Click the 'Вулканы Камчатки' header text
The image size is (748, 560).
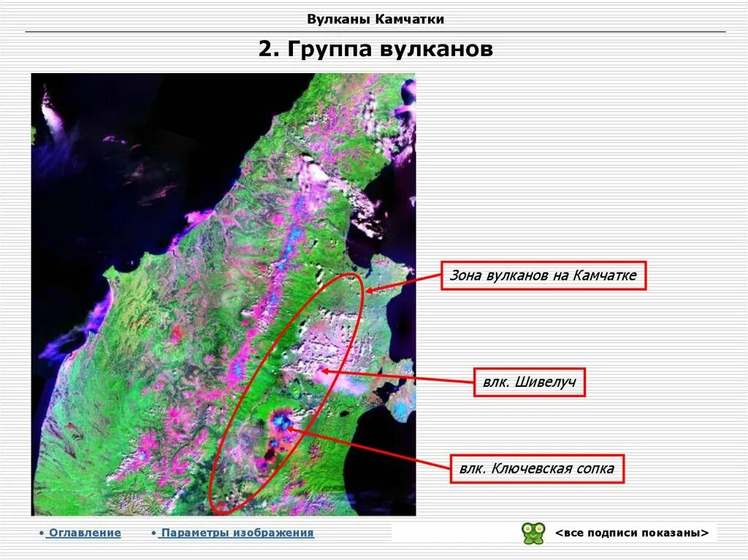(375, 19)
